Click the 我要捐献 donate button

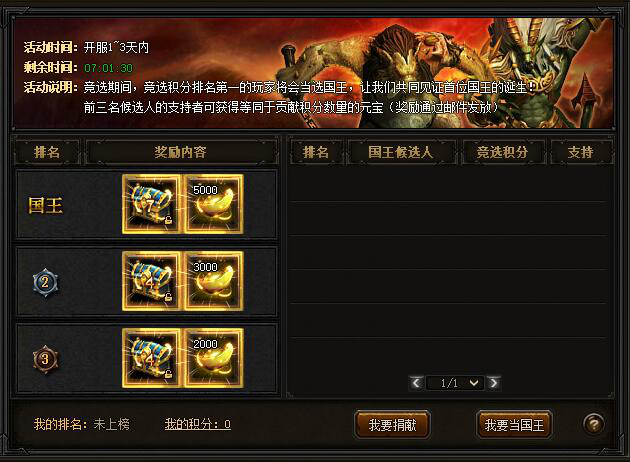coord(393,425)
